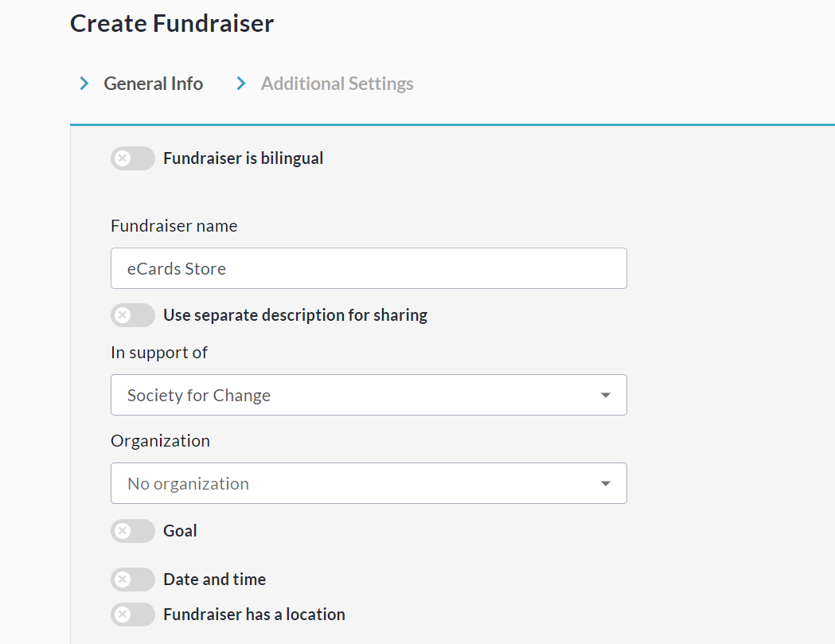Click into the Fundraiser name field
835x644 pixels.
click(368, 268)
